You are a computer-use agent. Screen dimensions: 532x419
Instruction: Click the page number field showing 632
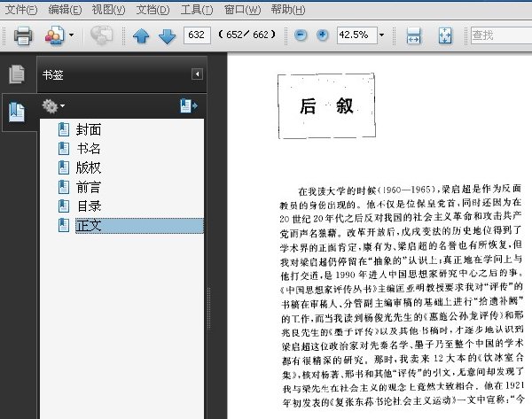pos(197,35)
